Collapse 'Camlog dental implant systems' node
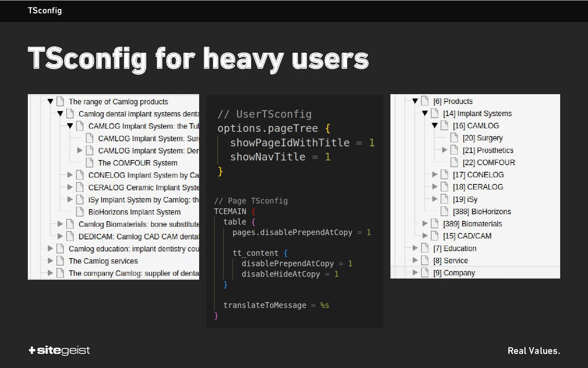 point(60,114)
